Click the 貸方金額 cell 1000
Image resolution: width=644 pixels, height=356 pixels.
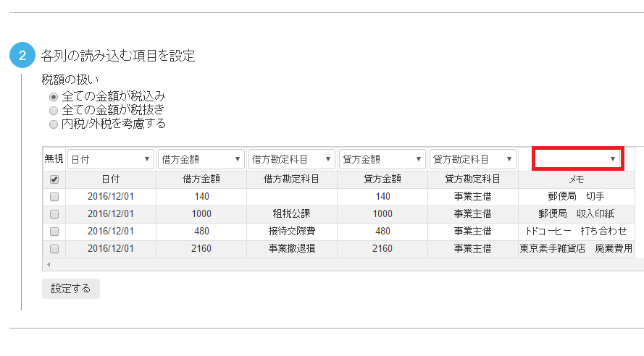click(382, 214)
